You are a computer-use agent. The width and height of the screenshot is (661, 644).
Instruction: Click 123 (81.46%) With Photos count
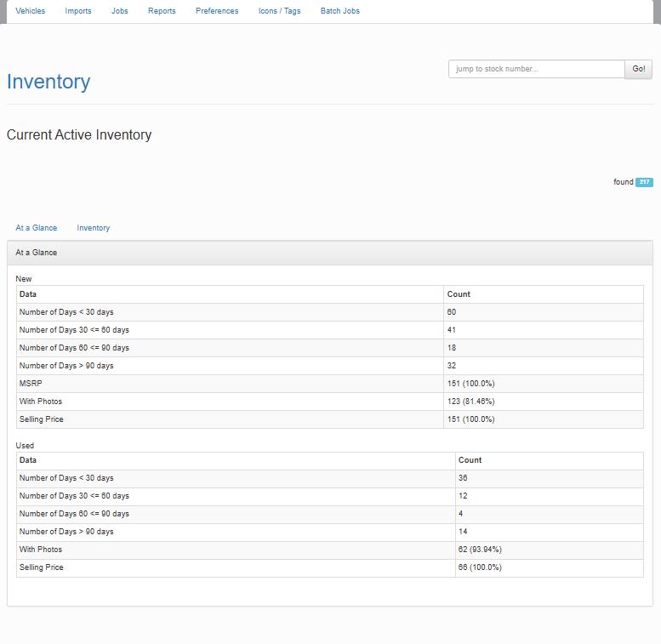coord(470,402)
